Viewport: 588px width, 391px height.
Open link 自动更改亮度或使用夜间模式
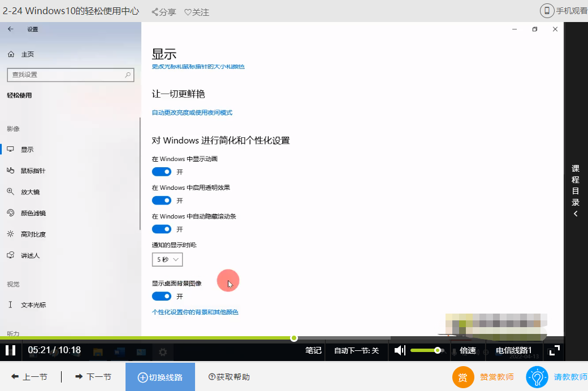(192, 112)
